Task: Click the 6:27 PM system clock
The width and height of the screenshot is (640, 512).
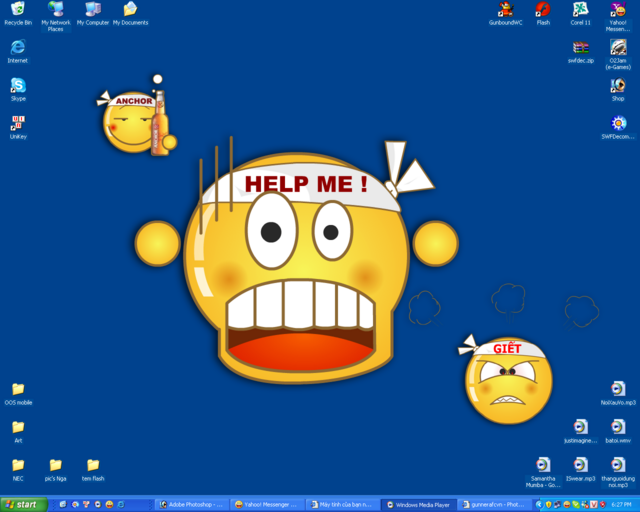Action: click(x=622, y=505)
